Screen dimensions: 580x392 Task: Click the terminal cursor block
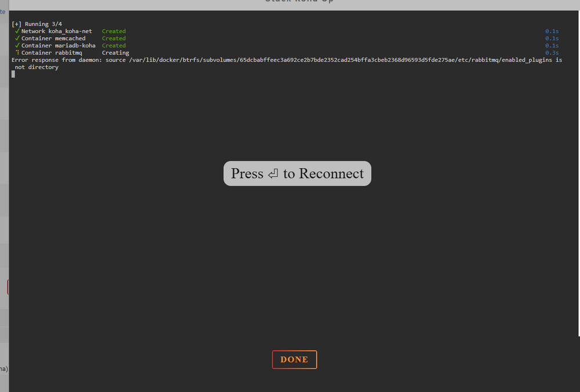click(13, 74)
